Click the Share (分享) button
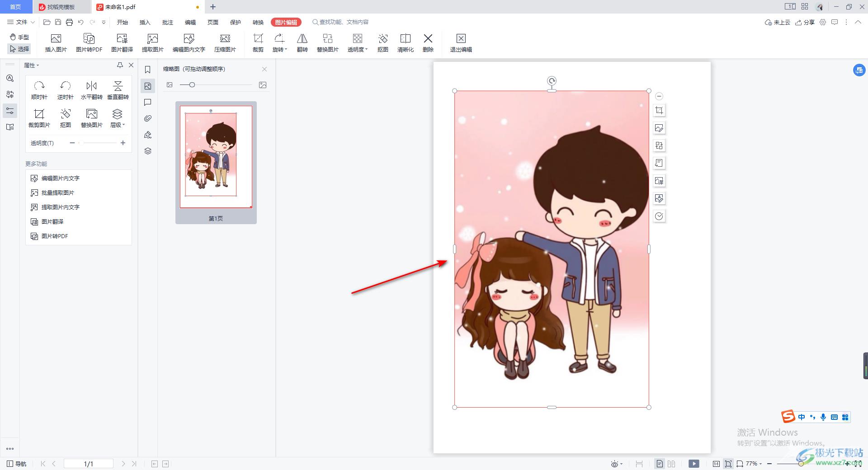The image size is (868, 470). pos(805,22)
